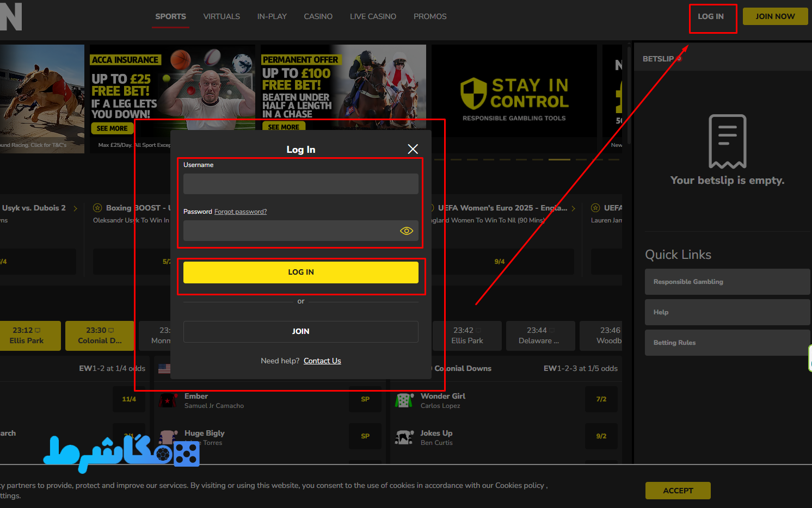Open the IN-PLAY tab
This screenshot has width=812, height=508.
[272, 16]
